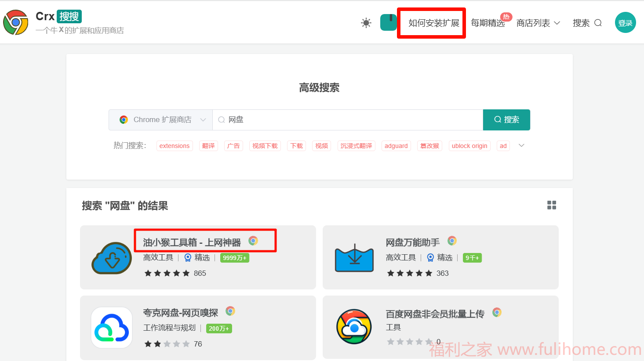Click the 登录 login button
Screen dimensions: 644x361
point(625,22)
